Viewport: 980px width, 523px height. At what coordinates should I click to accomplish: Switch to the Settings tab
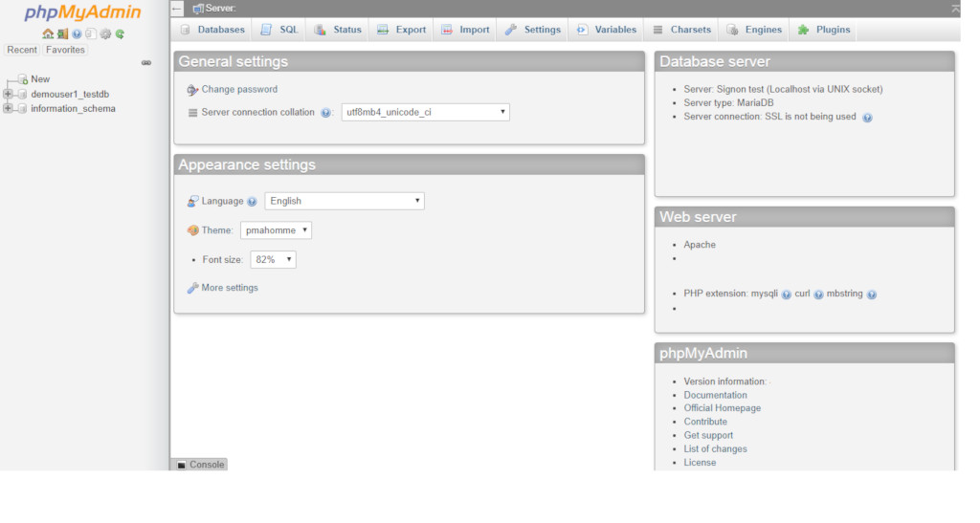click(x=532, y=30)
